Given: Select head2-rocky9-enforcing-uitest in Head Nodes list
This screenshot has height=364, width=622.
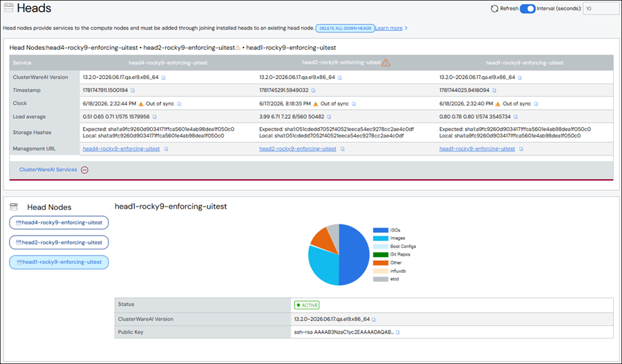Looking at the screenshot, I should point(59,242).
